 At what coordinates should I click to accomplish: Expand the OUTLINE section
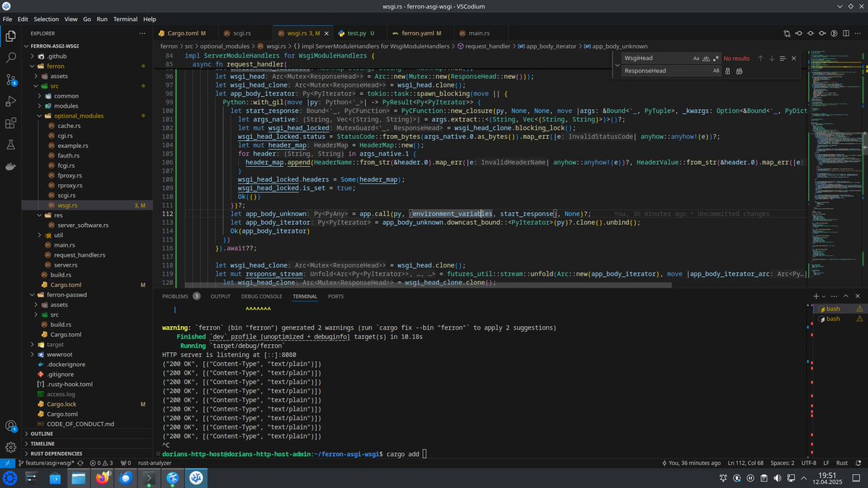[42, 434]
